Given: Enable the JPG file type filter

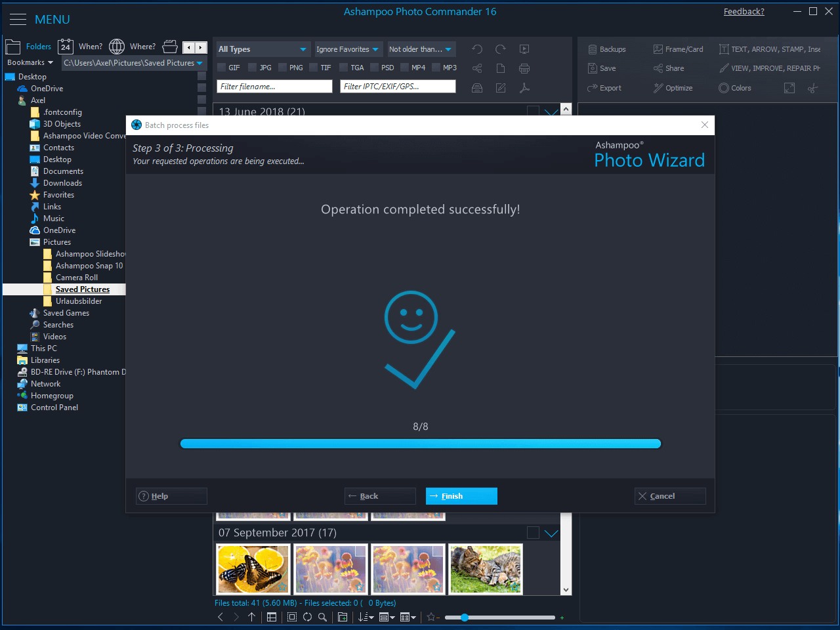Looking at the screenshot, I should [253, 68].
